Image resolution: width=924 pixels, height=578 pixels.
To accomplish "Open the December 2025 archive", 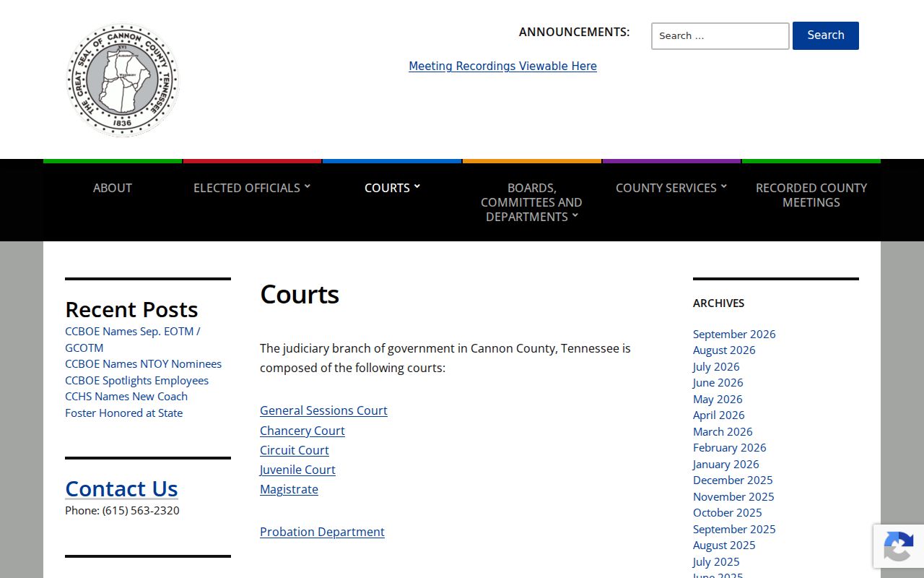I will 733,480.
